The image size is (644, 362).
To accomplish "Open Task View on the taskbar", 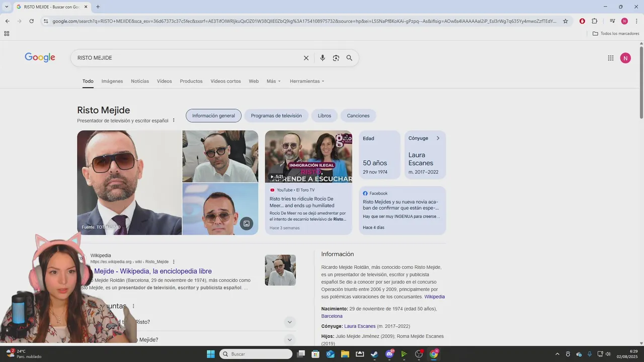I will click(301, 354).
